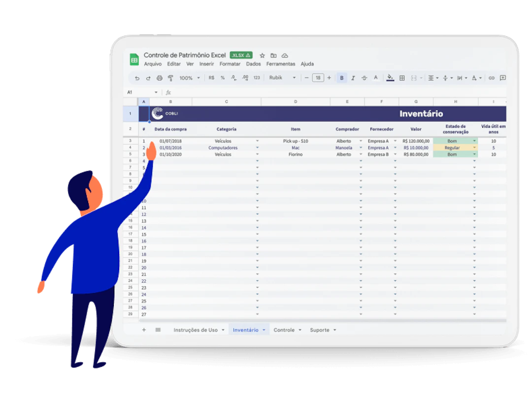Image resolution: width=532 pixels, height=404 pixels.
Task: Open the Editar menu
Action: (x=174, y=64)
